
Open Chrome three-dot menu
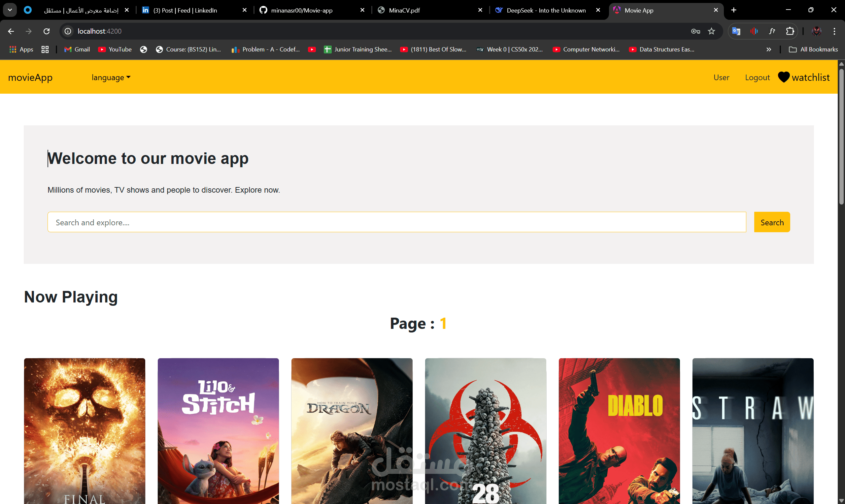point(834,31)
